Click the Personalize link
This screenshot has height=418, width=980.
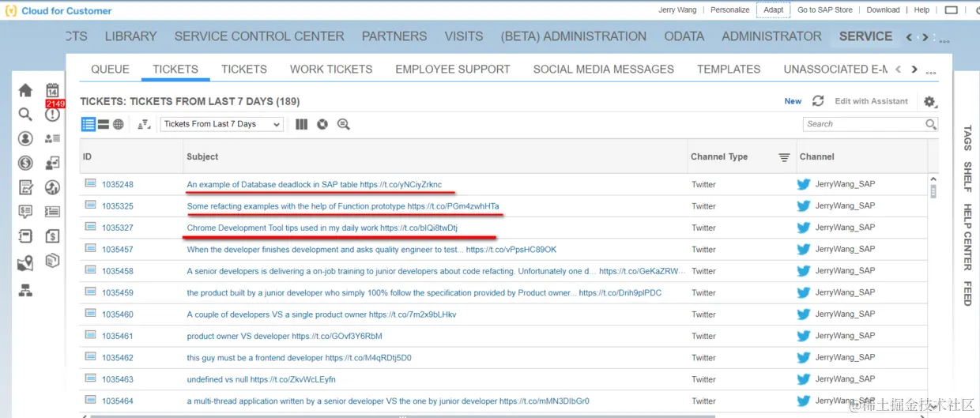point(729,10)
